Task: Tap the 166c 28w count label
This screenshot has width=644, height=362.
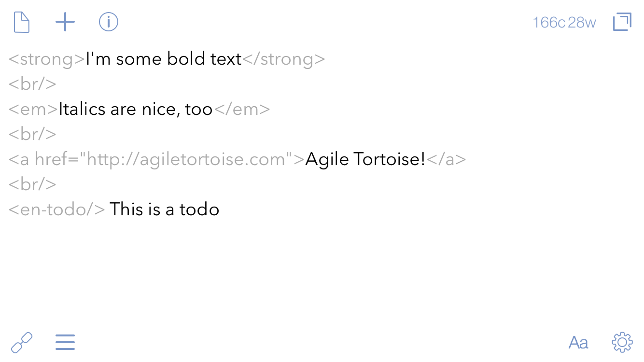Action: [x=564, y=23]
